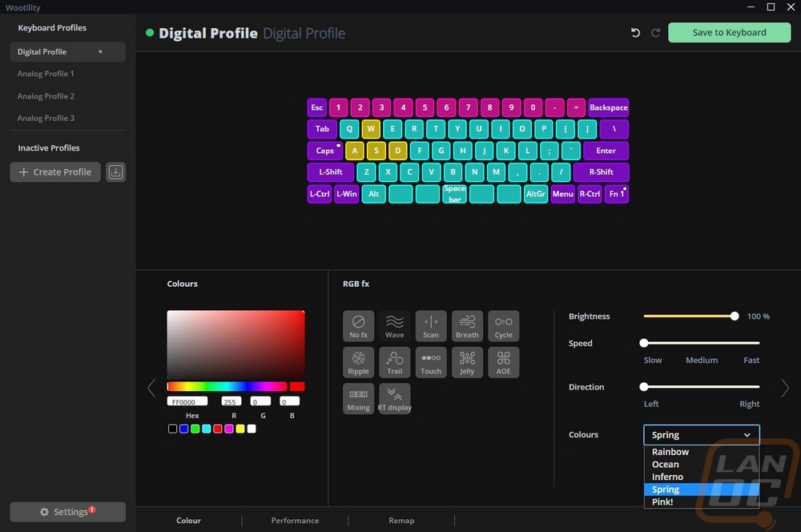Expand the Colours scheme dropdown

pyautogui.click(x=702, y=435)
